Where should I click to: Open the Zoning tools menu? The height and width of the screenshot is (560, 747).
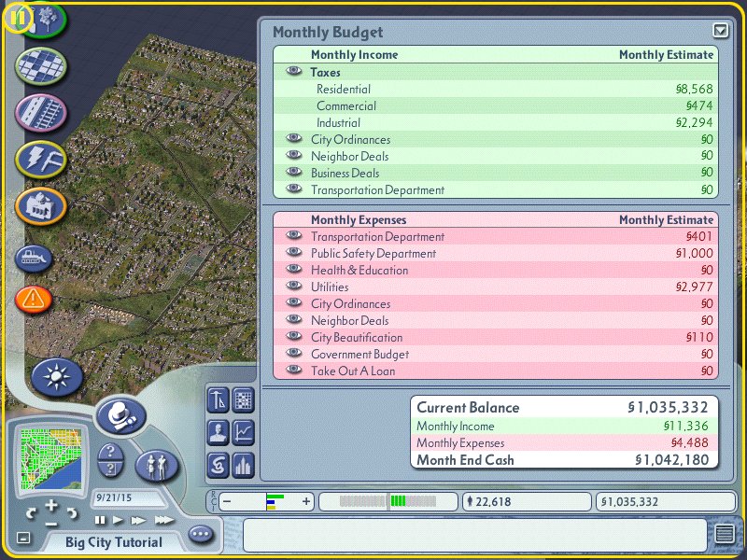[x=41, y=64]
